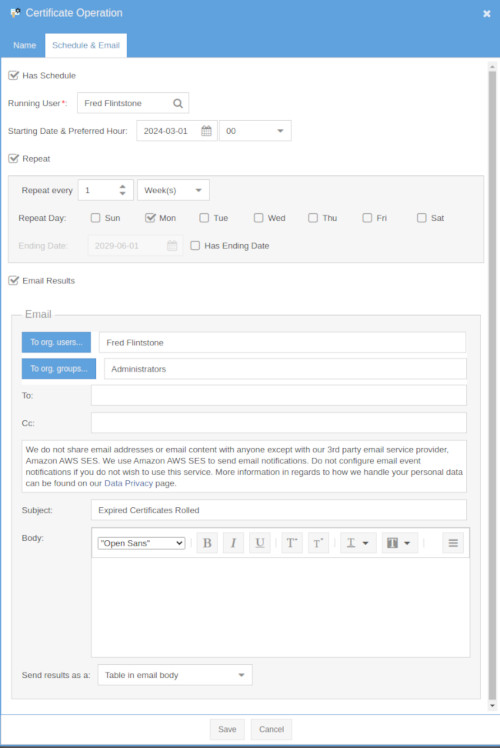Select the Schedule & Email tab

tap(86, 45)
